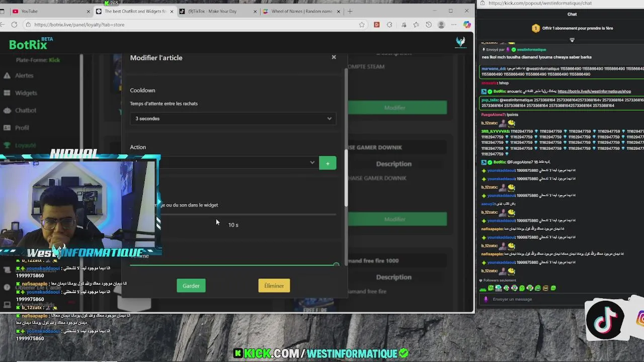This screenshot has width=644, height=362.
Task: Click the last green emote in emote row
Action: 553,288
